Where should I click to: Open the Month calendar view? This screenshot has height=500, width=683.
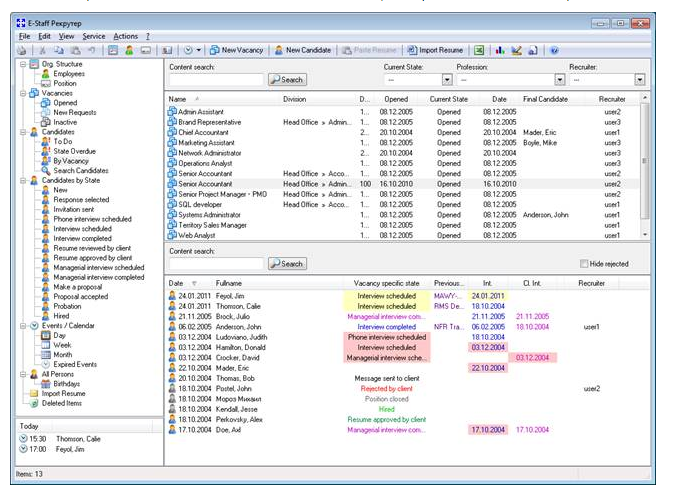63,355
